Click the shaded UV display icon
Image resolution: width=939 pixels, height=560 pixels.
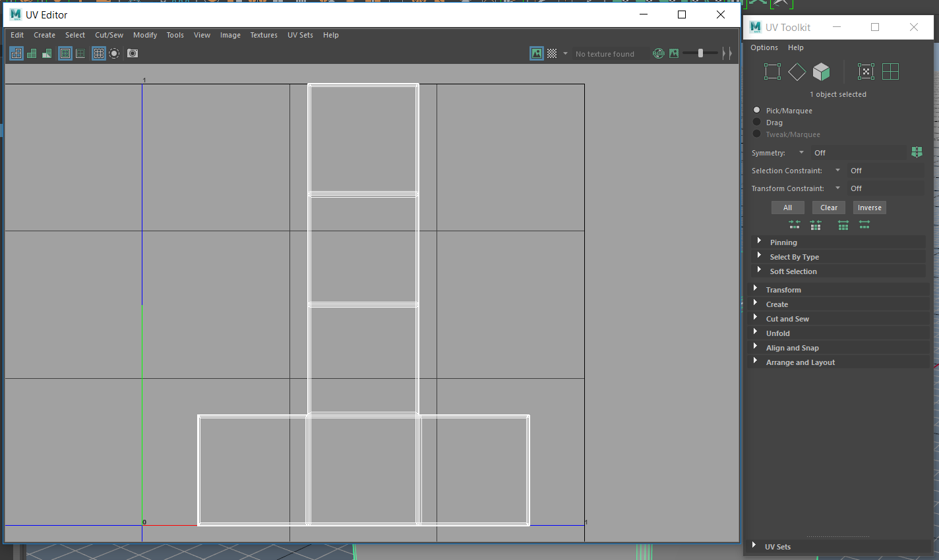click(x=32, y=53)
